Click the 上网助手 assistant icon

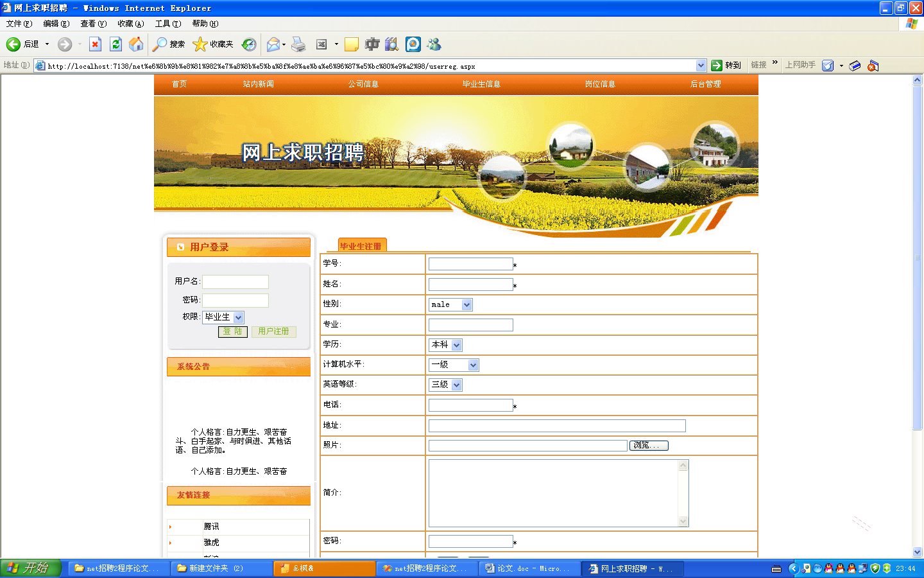pyautogui.click(x=829, y=65)
